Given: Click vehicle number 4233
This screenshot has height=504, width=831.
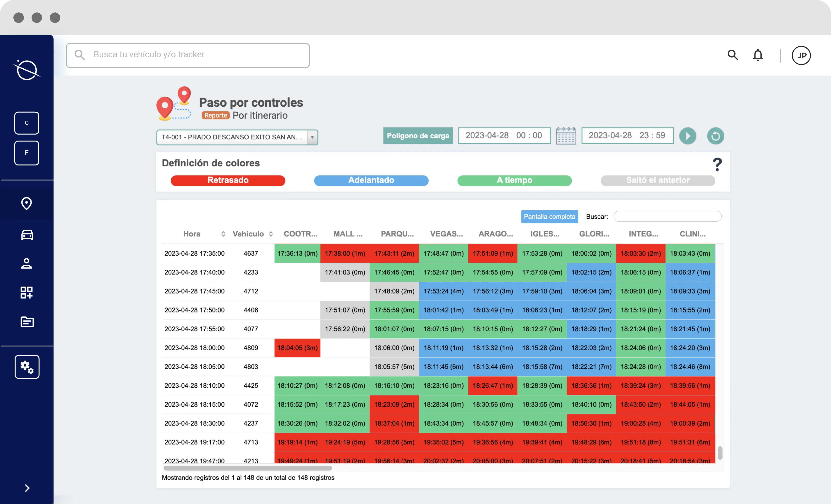Looking at the screenshot, I should (251, 272).
